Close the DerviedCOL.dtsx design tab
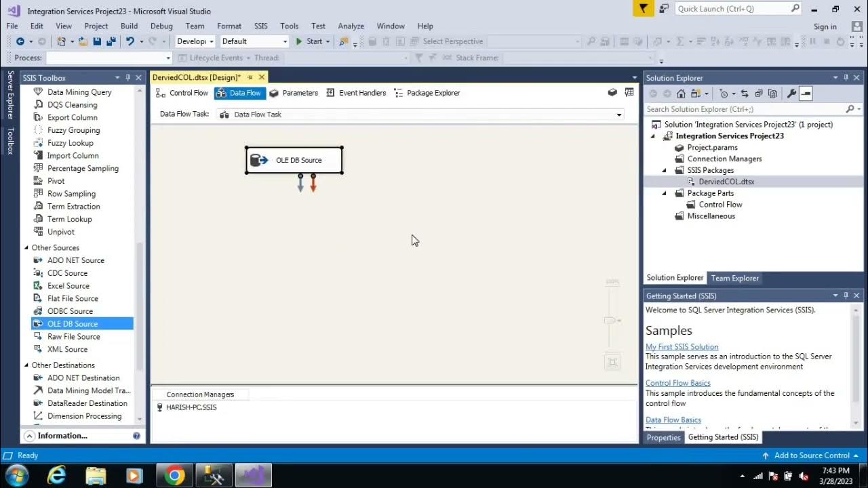Image resolution: width=868 pixels, height=488 pixels. [262, 77]
